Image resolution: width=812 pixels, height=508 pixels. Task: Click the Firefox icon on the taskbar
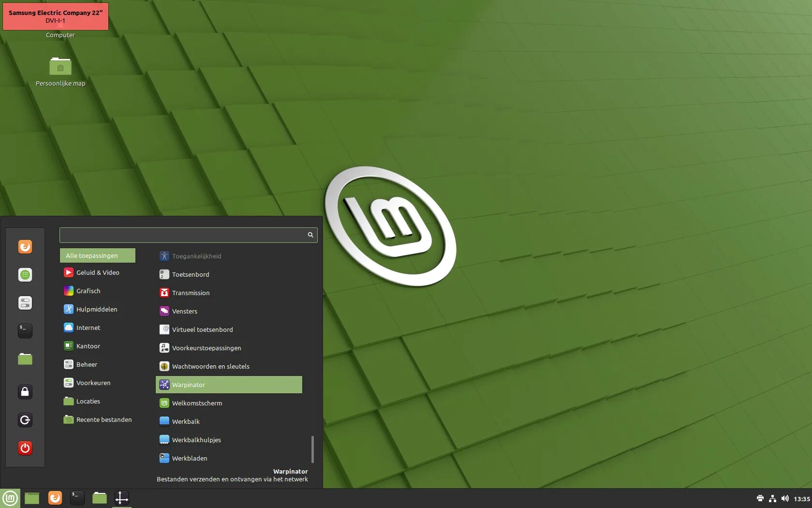tap(55, 498)
